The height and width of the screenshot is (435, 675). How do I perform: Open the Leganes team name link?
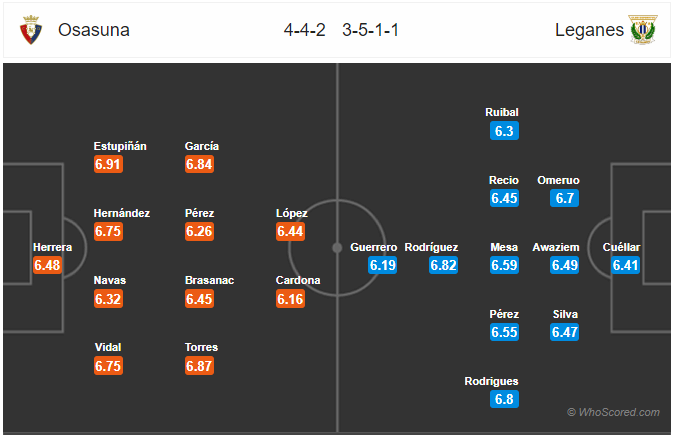589,30
